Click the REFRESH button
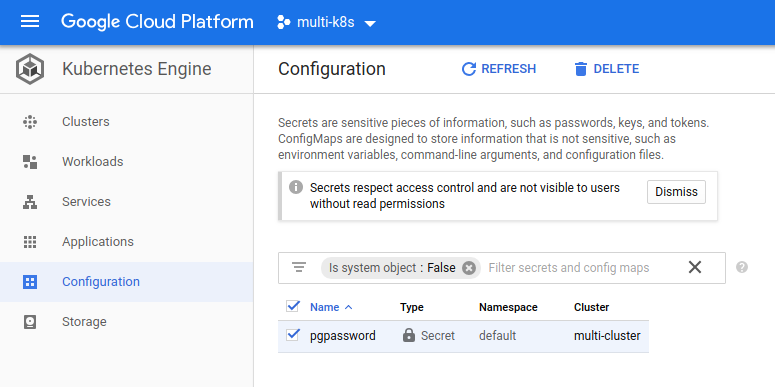 [499, 69]
